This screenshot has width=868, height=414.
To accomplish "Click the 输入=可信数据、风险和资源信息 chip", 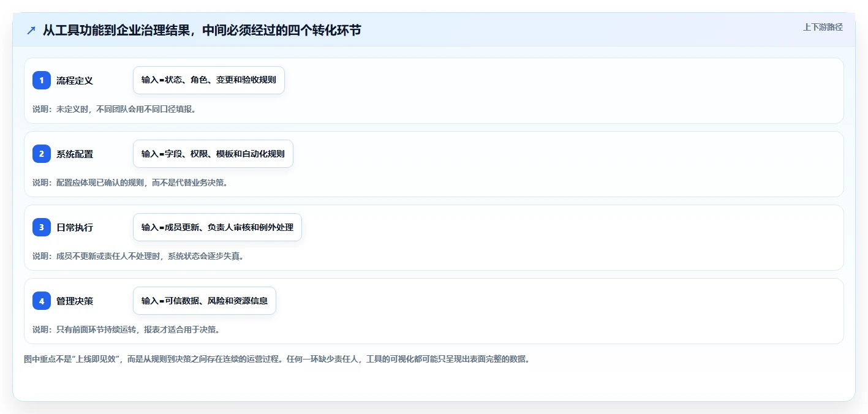I will pyautogui.click(x=205, y=301).
